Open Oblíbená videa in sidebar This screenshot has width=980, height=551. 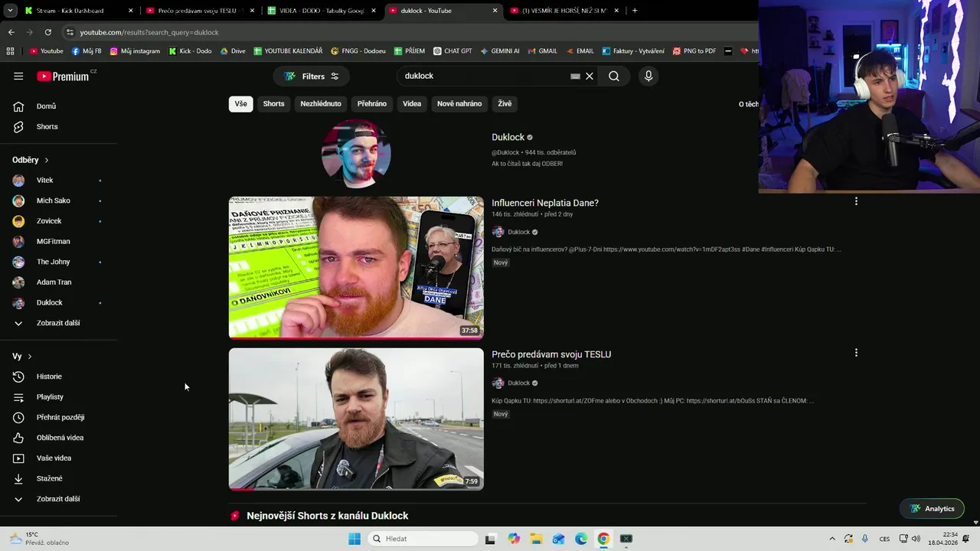point(58,438)
